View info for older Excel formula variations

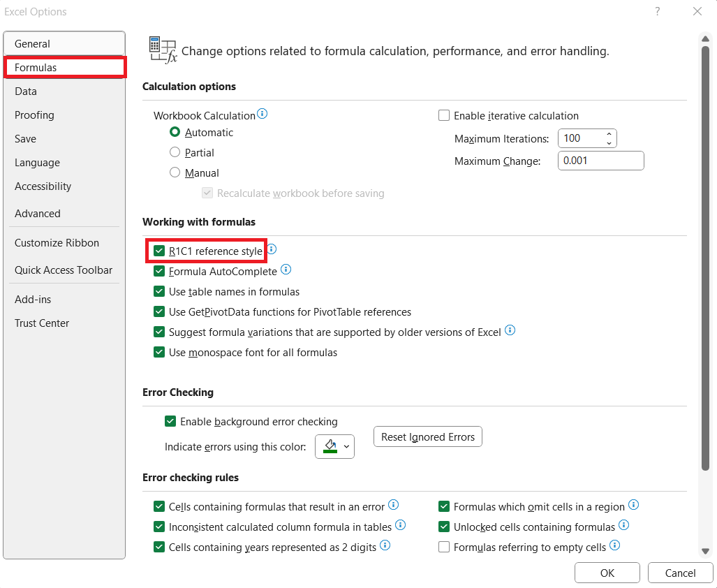[510, 330]
